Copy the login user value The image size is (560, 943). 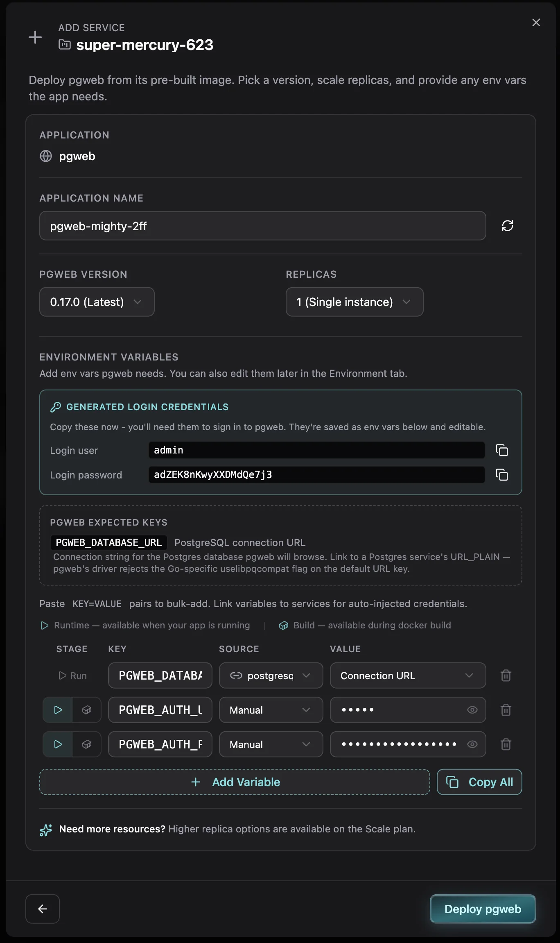[501, 450]
